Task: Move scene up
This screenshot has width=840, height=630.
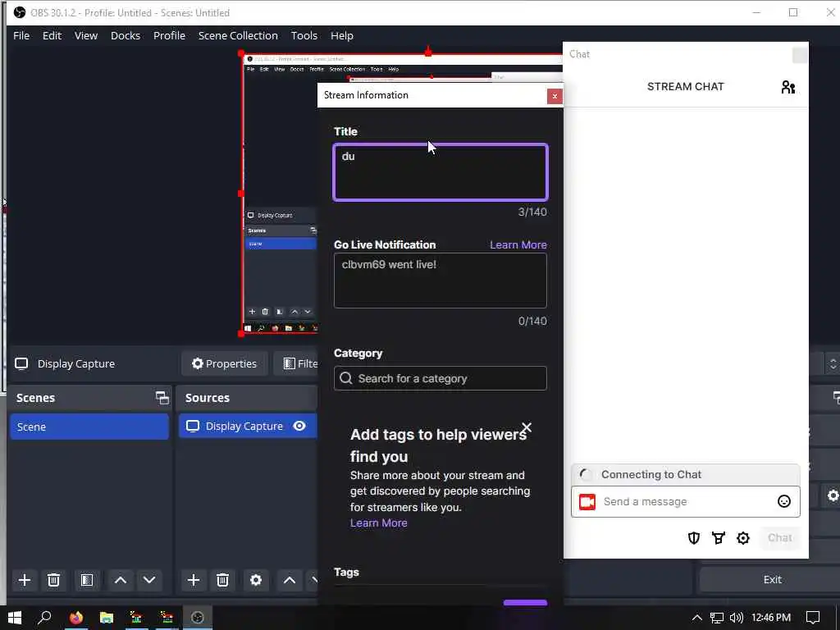Action: tap(121, 580)
